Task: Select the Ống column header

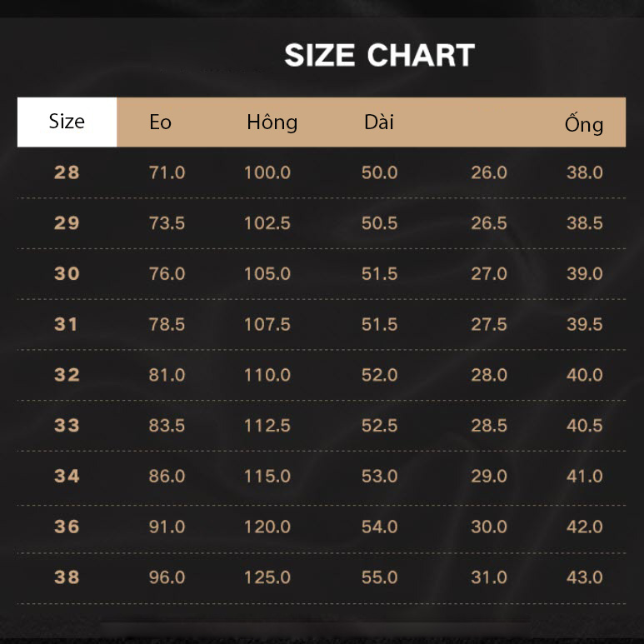Action: coord(584,122)
